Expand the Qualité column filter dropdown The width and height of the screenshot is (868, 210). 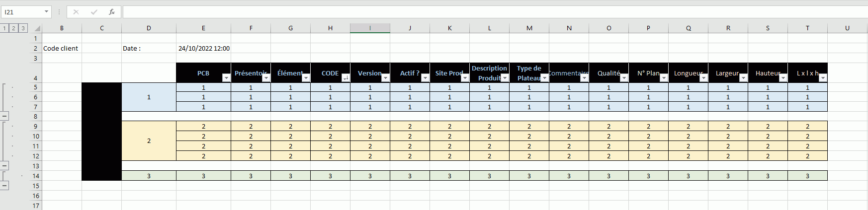(624, 78)
